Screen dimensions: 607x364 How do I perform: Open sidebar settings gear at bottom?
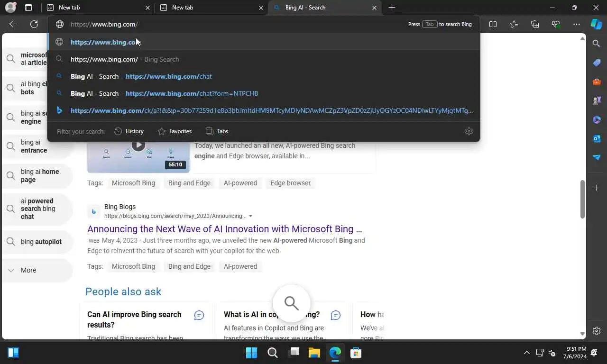(597, 331)
